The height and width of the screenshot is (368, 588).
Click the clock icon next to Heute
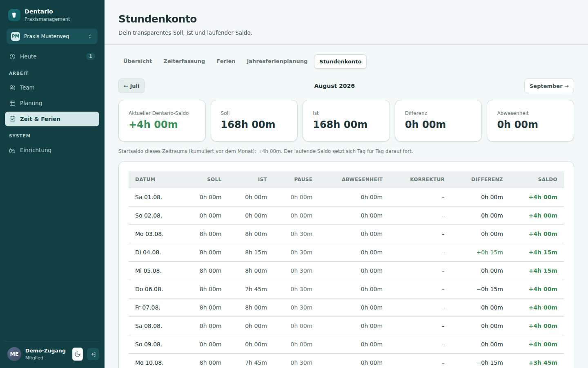coord(13,56)
